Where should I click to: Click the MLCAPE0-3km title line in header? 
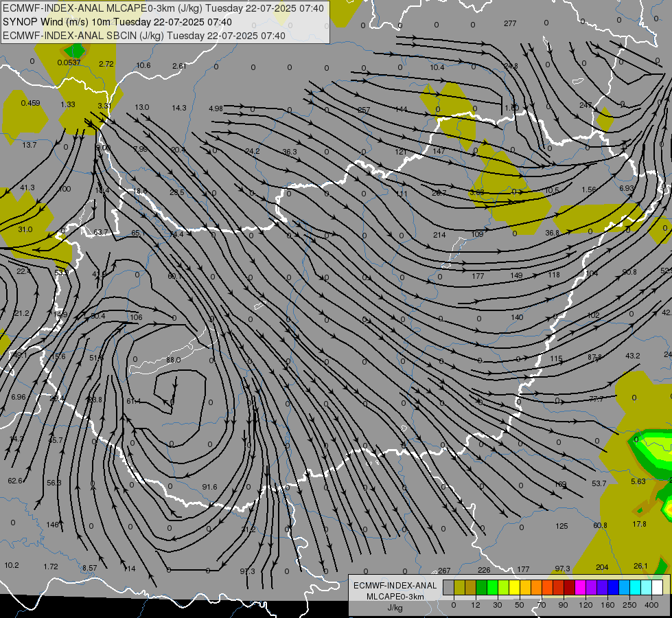click(163, 8)
